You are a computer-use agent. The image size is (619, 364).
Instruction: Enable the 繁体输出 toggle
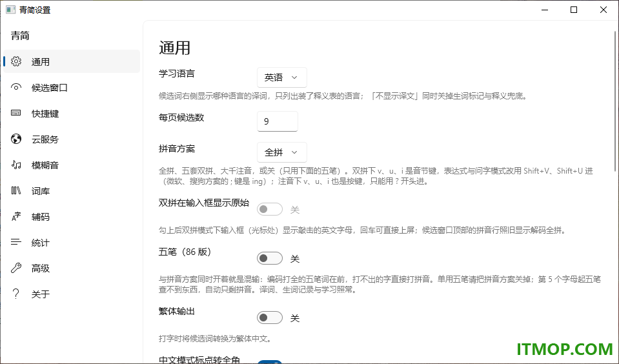(270, 318)
